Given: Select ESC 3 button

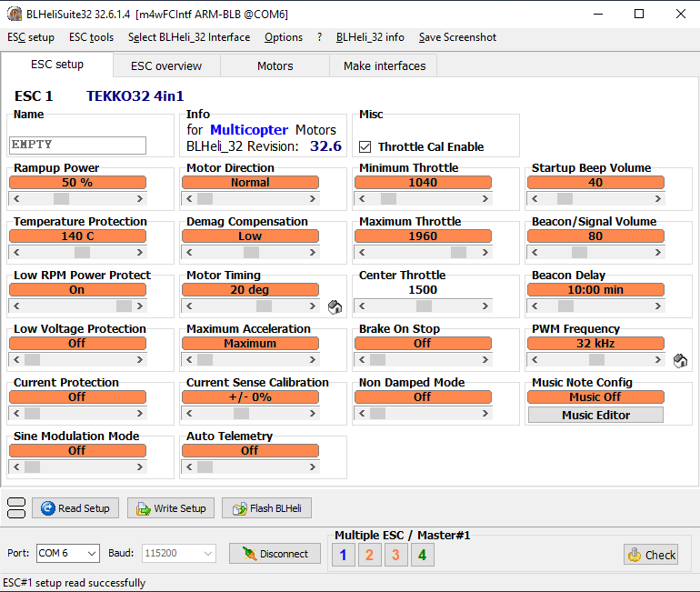Looking at the screenshot, I should [396, 555].
